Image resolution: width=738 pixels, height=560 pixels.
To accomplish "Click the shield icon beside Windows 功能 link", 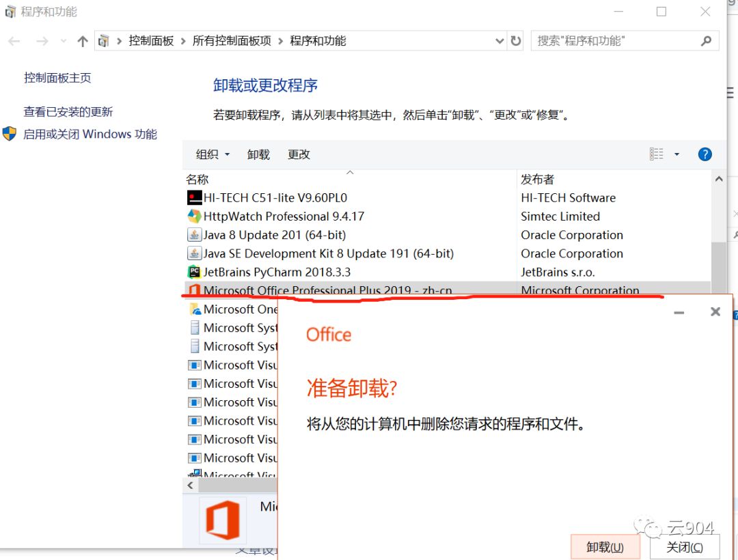I will click(8, 134).
